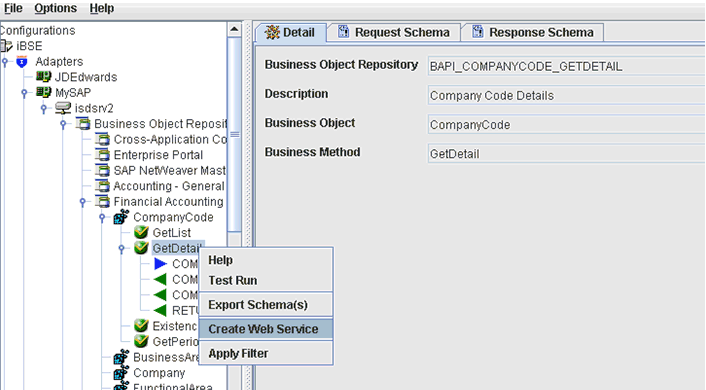Choose Help from the context menu
706x390 pixels.
tap(266, 260)
